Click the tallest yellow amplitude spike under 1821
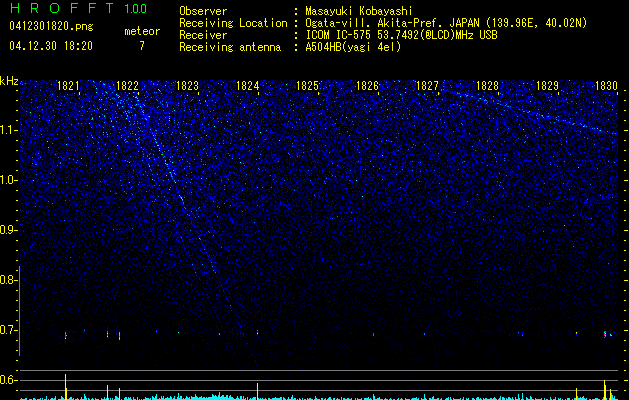 (65, 386)
